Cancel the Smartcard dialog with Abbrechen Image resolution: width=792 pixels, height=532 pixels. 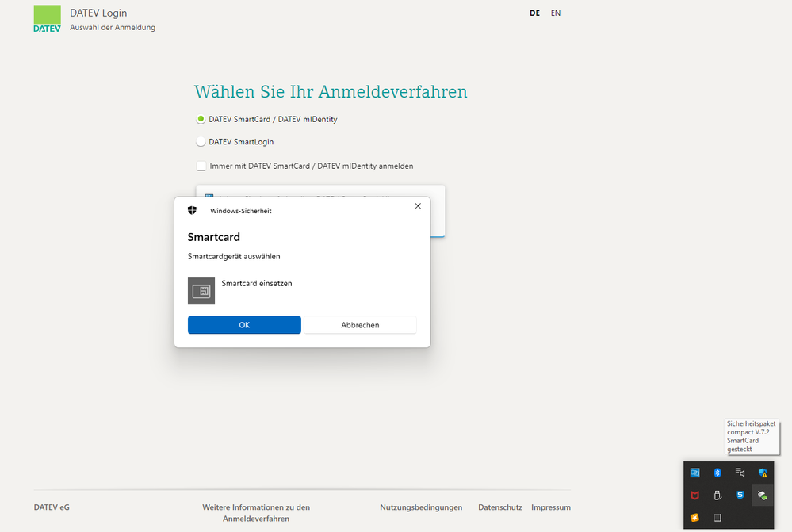[x=360, y=325]
